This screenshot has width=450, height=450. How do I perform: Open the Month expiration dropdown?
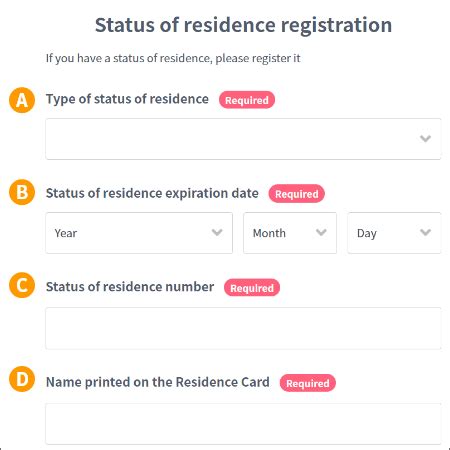[290, 233]
